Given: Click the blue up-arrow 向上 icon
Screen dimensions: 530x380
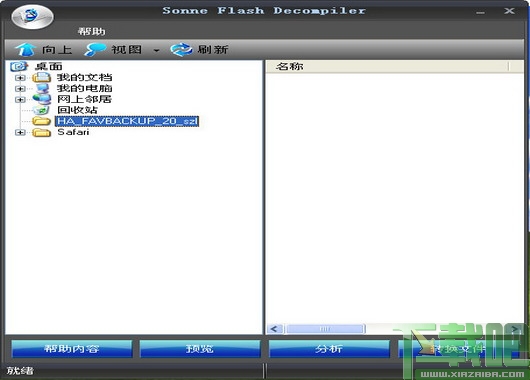Looking at the screenshot, I should click(25, 50).
